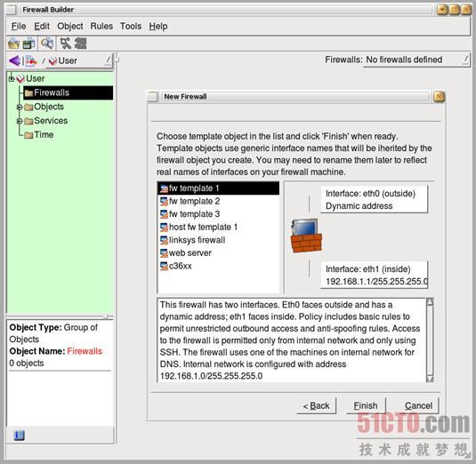476x464 pixels.
Task: Click the new object icon beside back arrow
Action: pyautogui.click(x=31, y=61)
